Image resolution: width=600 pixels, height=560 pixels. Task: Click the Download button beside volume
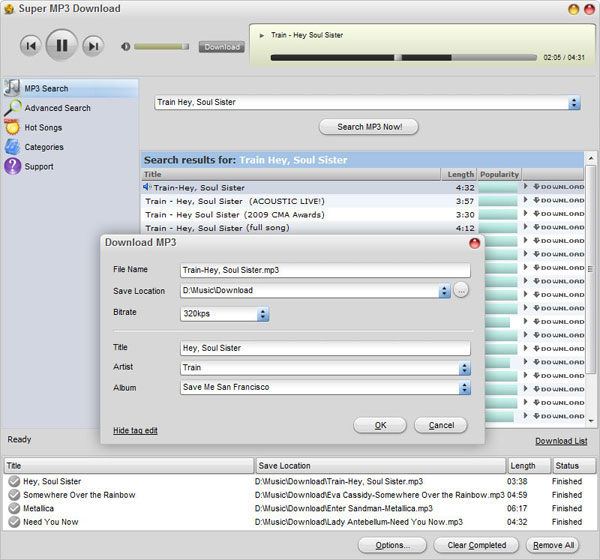pos(222,47)
